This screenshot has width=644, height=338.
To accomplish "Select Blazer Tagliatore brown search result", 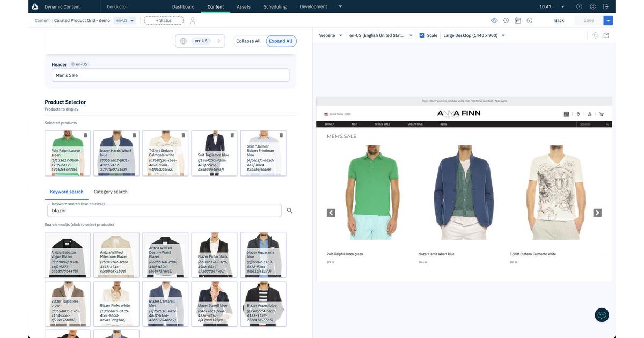I will click(68, 304).
